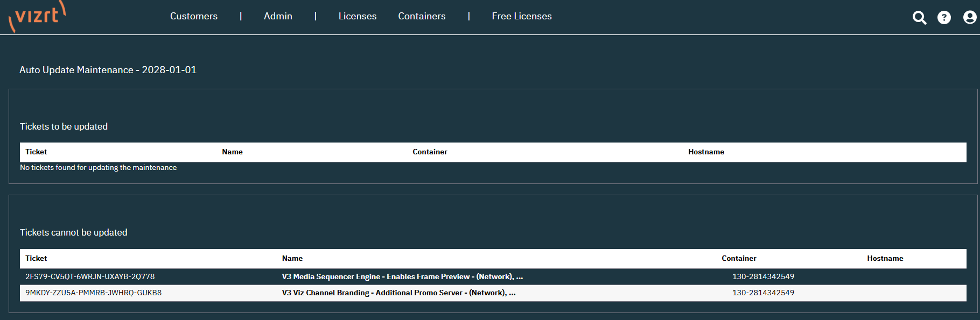Click Hostname header in cannot-be-updated table

[x=885, y=258]
